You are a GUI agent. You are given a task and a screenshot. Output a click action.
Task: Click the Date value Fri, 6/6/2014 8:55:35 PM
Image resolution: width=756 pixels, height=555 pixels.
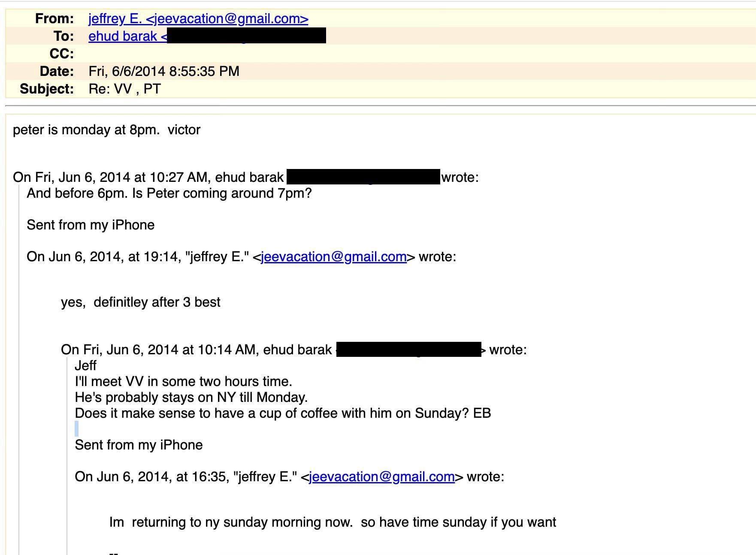(164, 71)
